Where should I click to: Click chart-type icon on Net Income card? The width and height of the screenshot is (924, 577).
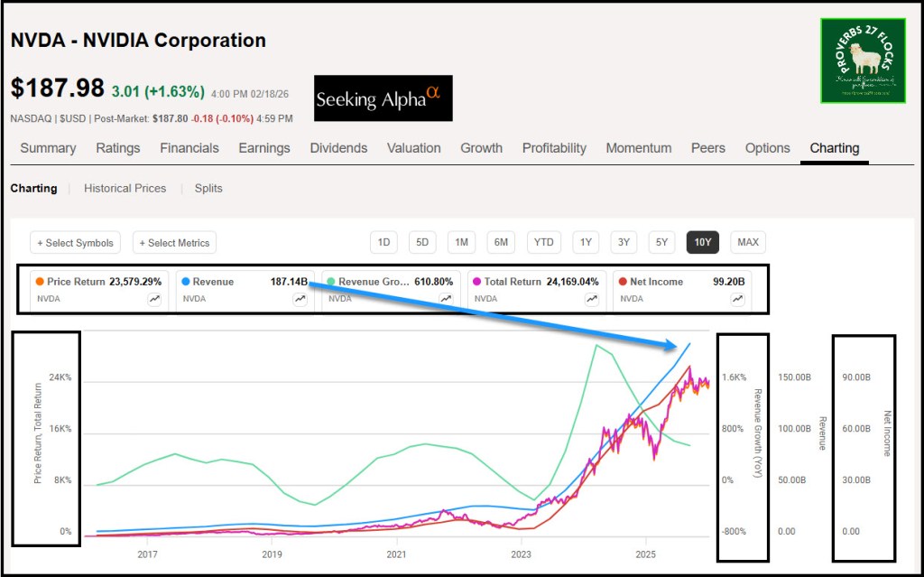click(x=737, y=299)
